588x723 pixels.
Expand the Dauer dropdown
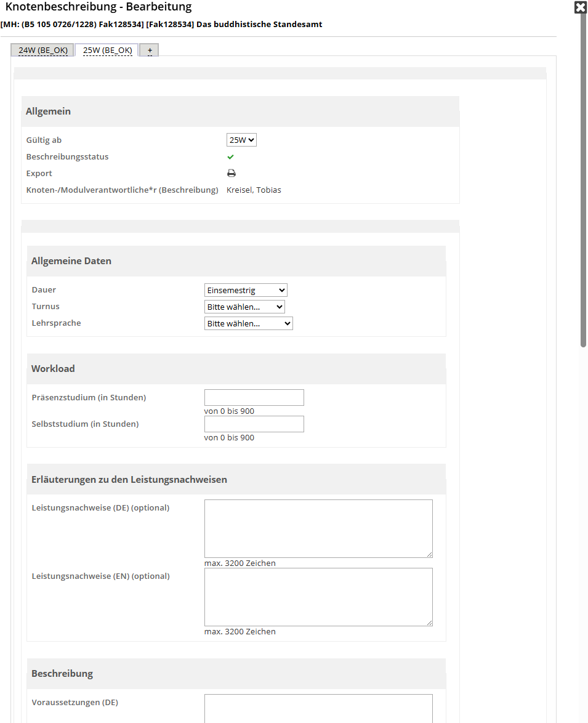coord(246,290)
